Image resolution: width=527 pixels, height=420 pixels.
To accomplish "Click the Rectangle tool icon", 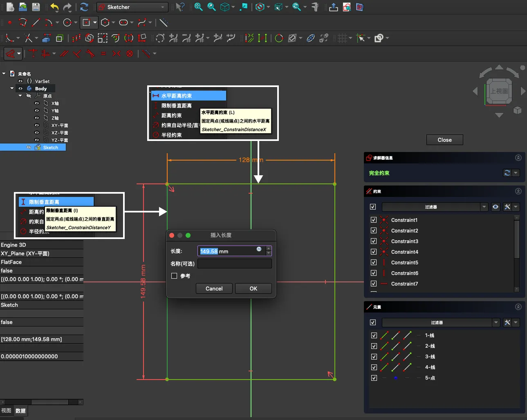I will tap(86, 22).
